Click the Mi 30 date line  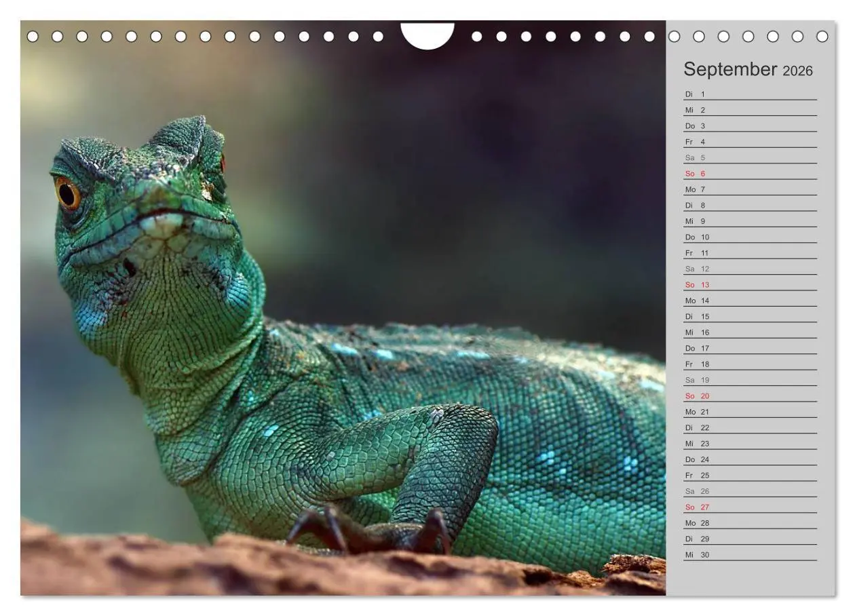tap(750, 555)
